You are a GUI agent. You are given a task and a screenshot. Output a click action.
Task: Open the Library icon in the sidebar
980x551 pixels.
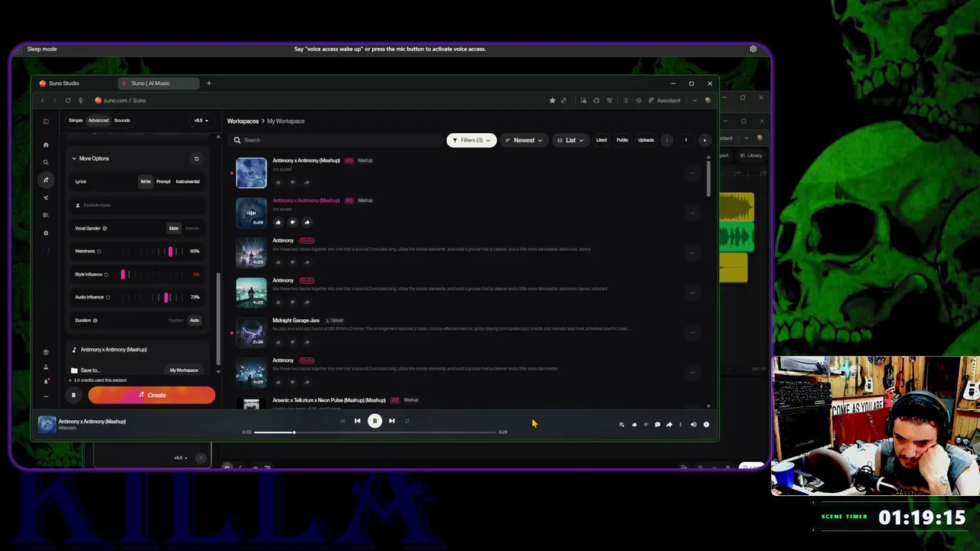click(46, 215)
